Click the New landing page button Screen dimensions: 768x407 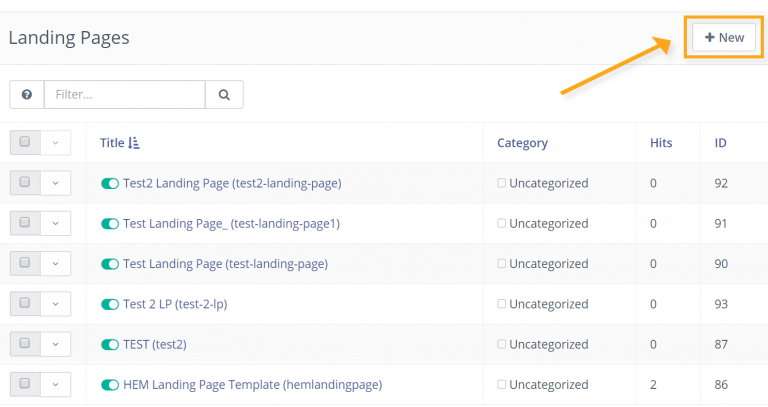(x=724, y=38)
